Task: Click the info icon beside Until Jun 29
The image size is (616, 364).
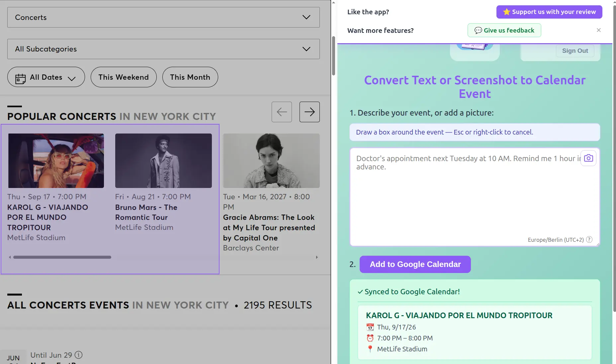Action: point(78,355)
